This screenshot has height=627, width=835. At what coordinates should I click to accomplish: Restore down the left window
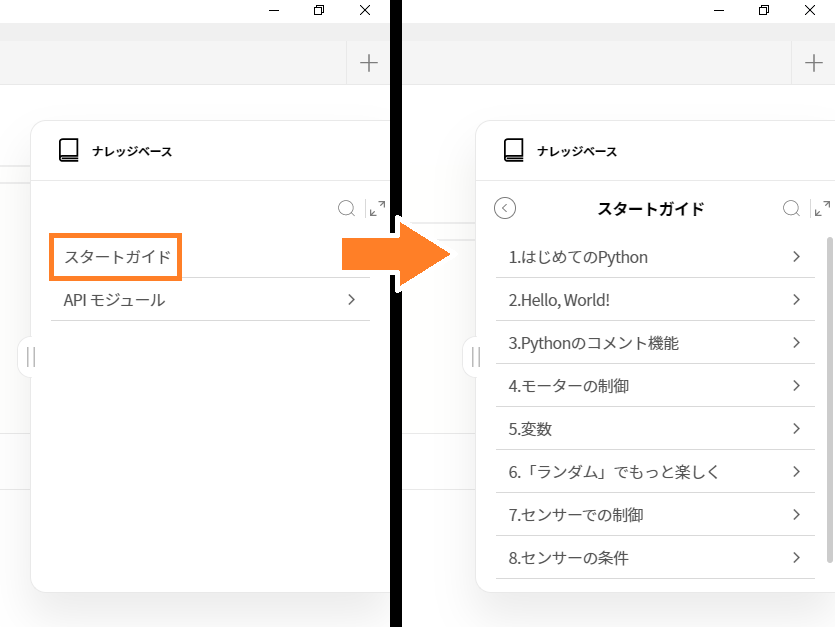tap(319, 10)
